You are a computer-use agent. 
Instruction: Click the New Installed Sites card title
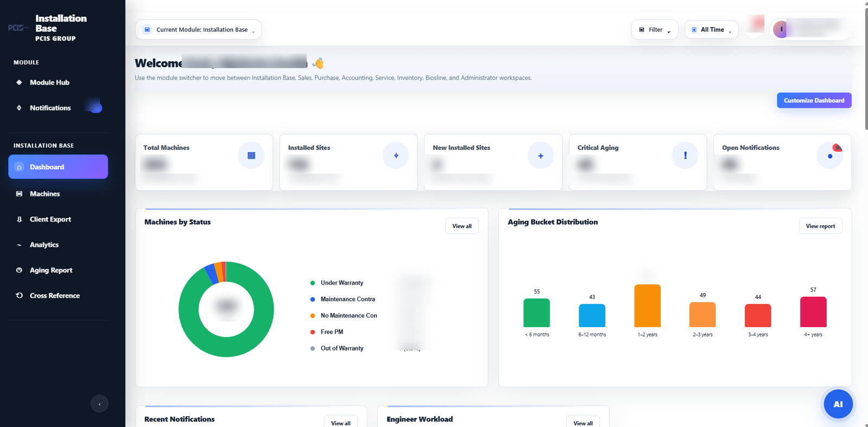462,148
